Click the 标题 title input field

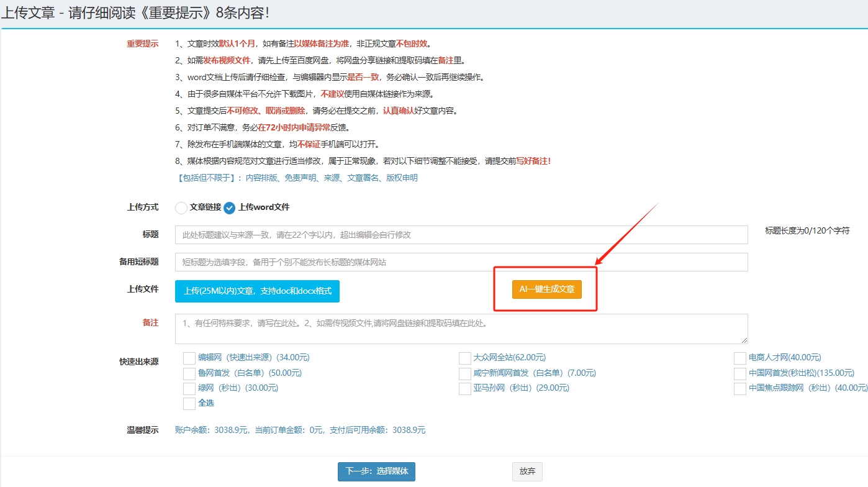point(461,235)
